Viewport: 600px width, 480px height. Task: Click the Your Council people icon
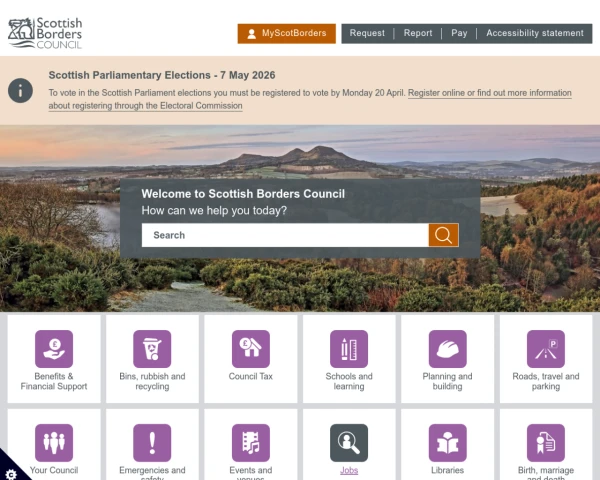point(54,443)
